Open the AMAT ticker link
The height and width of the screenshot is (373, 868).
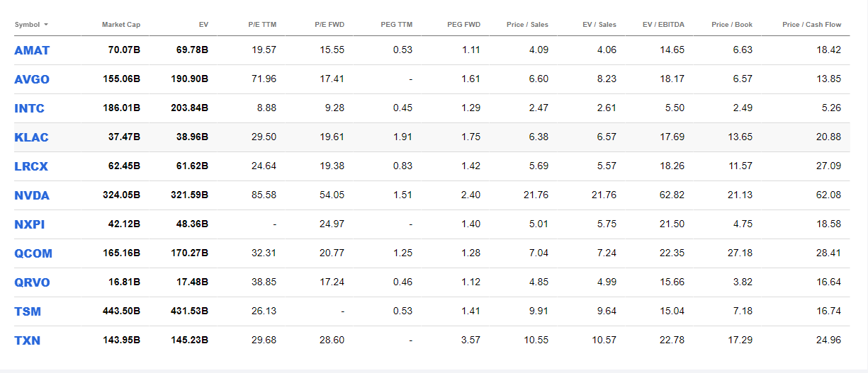tap(32, 50)
